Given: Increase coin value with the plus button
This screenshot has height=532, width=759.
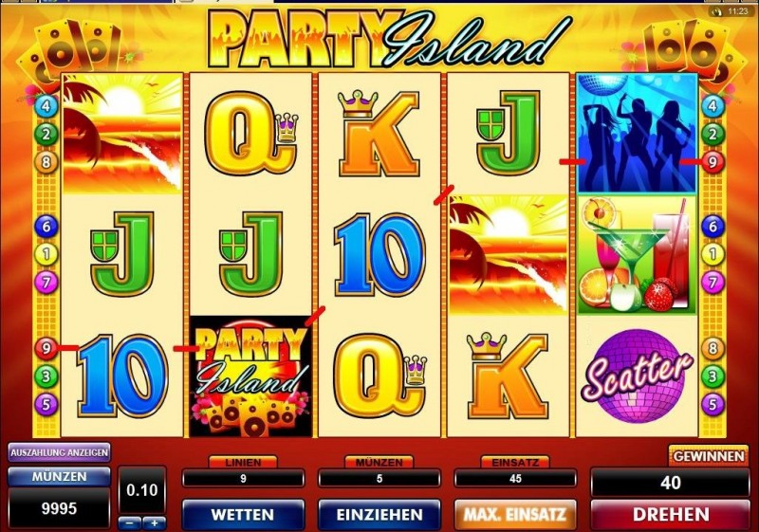Looking at the screenshot, I should tap(155, 523).
